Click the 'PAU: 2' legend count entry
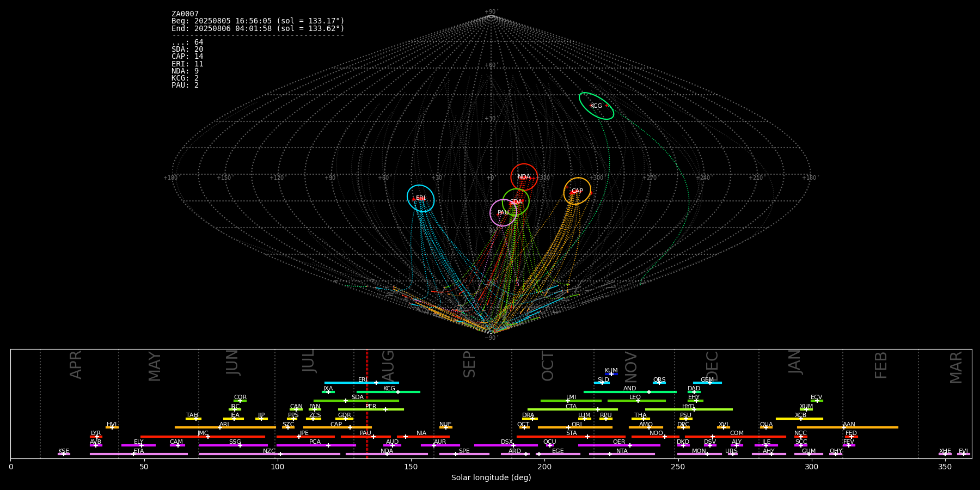 point(185,85)
